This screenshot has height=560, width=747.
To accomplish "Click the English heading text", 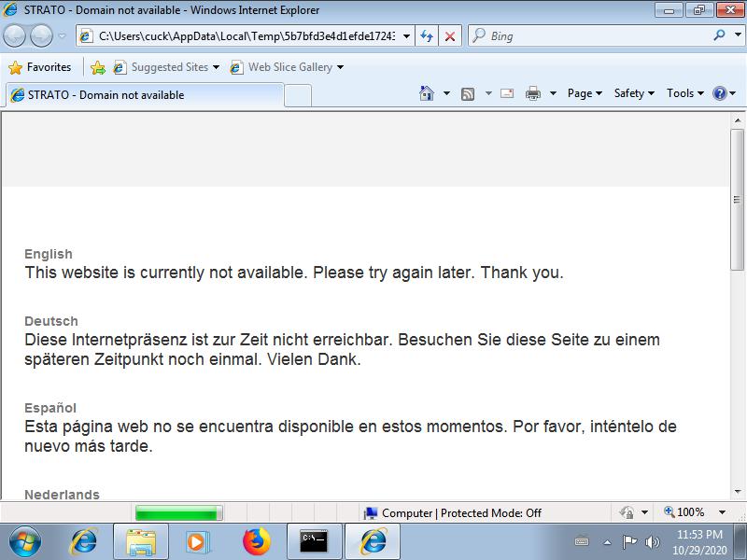I will 49,254.
